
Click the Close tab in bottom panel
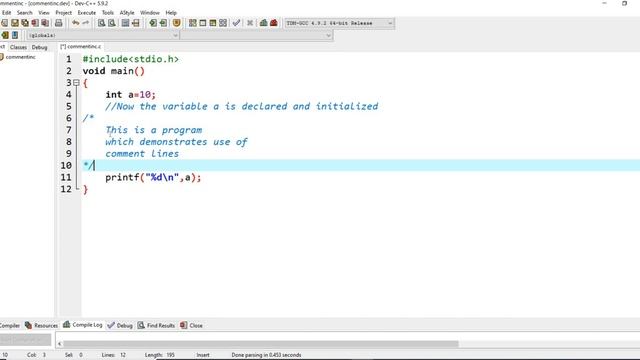tap(191, 325)
